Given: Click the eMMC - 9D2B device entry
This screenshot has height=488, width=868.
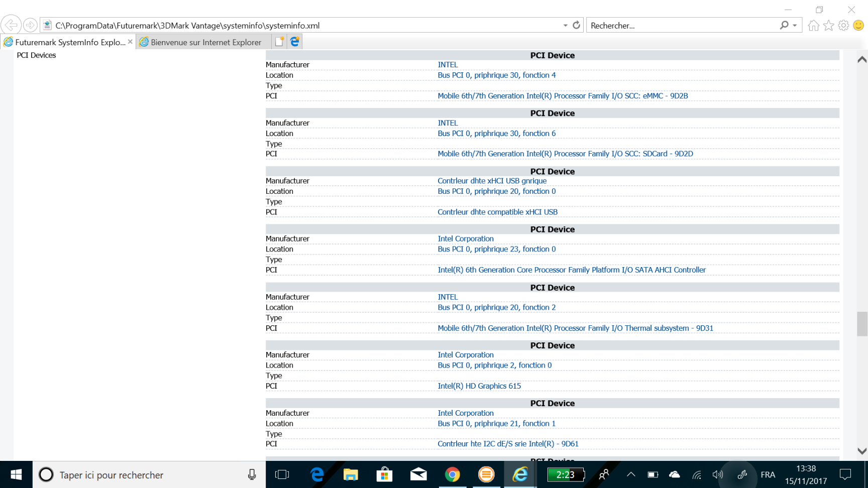Looking at the screenshot, I should (563, 96).
